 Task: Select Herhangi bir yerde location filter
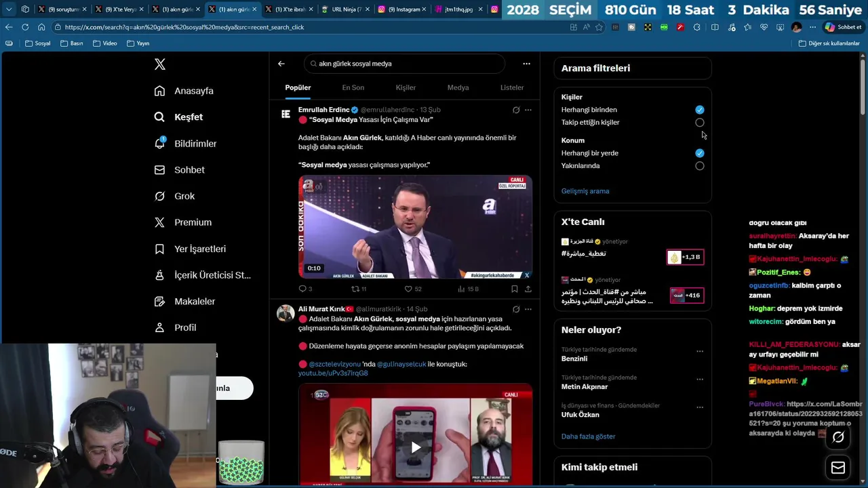700,153
